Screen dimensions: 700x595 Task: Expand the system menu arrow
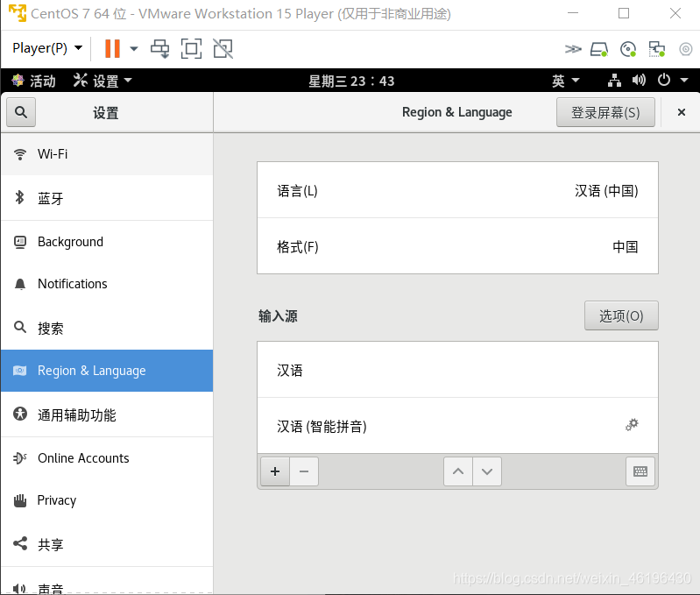[684, 81]
